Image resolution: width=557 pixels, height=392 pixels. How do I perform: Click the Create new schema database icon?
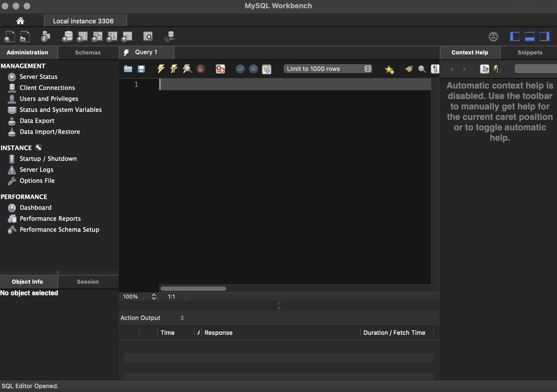pyautogui.click(x=67, y=36)
